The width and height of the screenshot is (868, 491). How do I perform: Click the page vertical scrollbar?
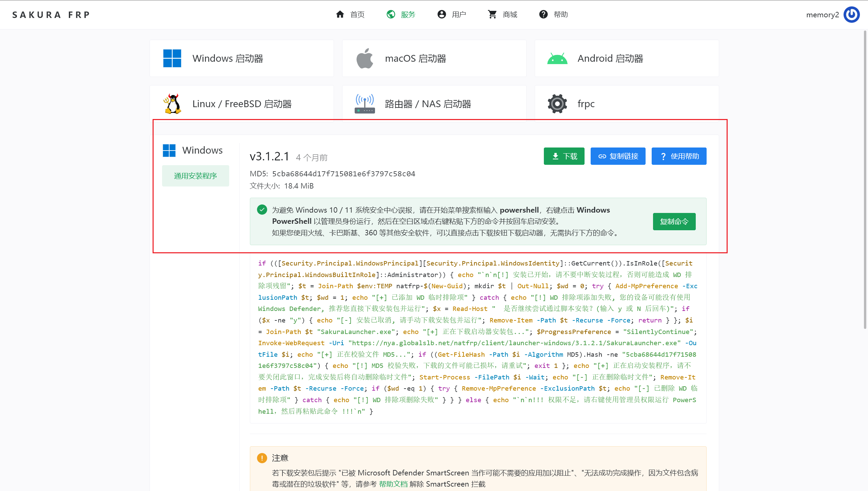pyautogui.click(x=865, y=180)
